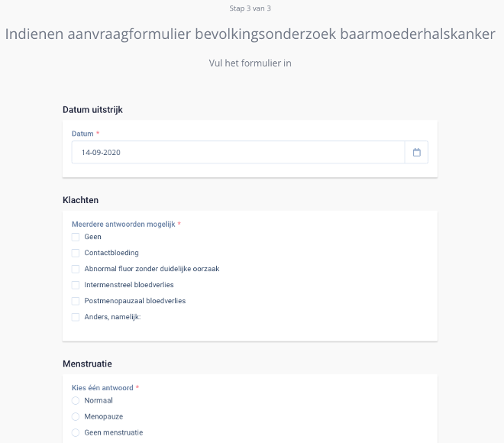Enable the Intermenstreel bloedverlies checkbox

tap(76, 285)
